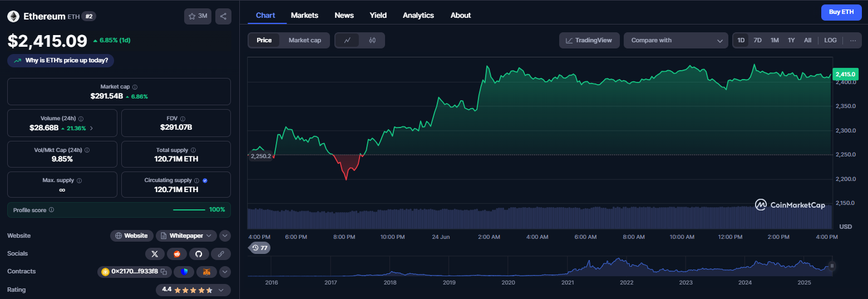Open the About tab
Viewport: 868px width, 299px height.
point(461,15)
